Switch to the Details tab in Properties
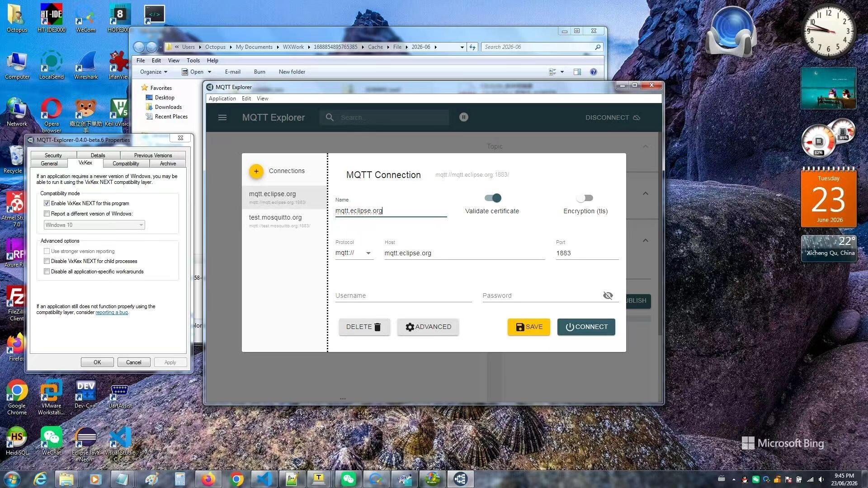This screenshot has width=868, height=488. click(x=98, y=155)
